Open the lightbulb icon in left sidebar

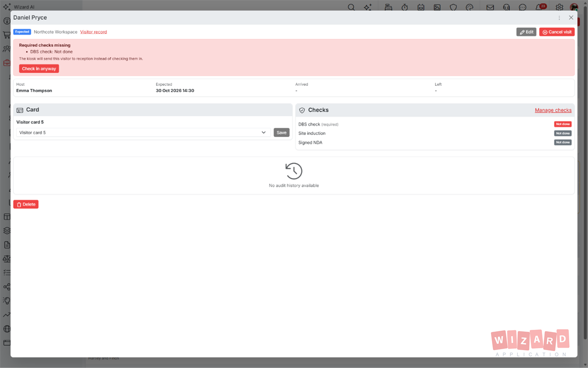[7, 301]
